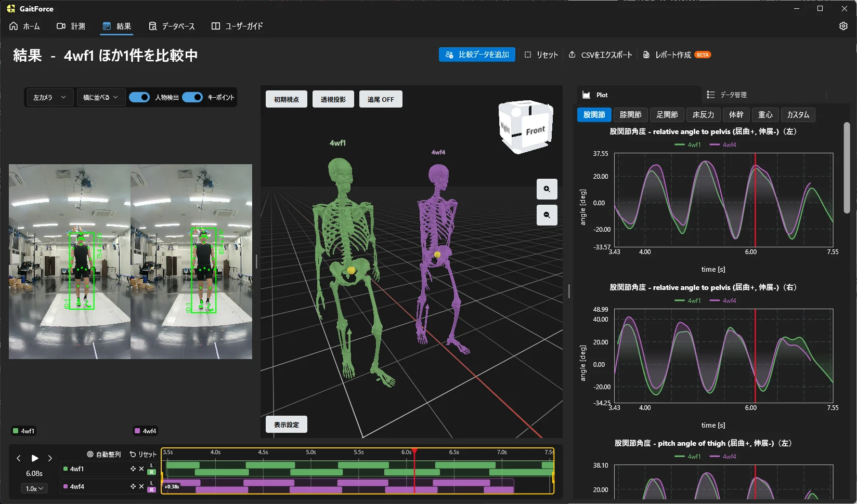Click the 自動整列 auto-align button
Image resolution: width=857 pixels, height=504 pixels.
click(x=104, y=454)
